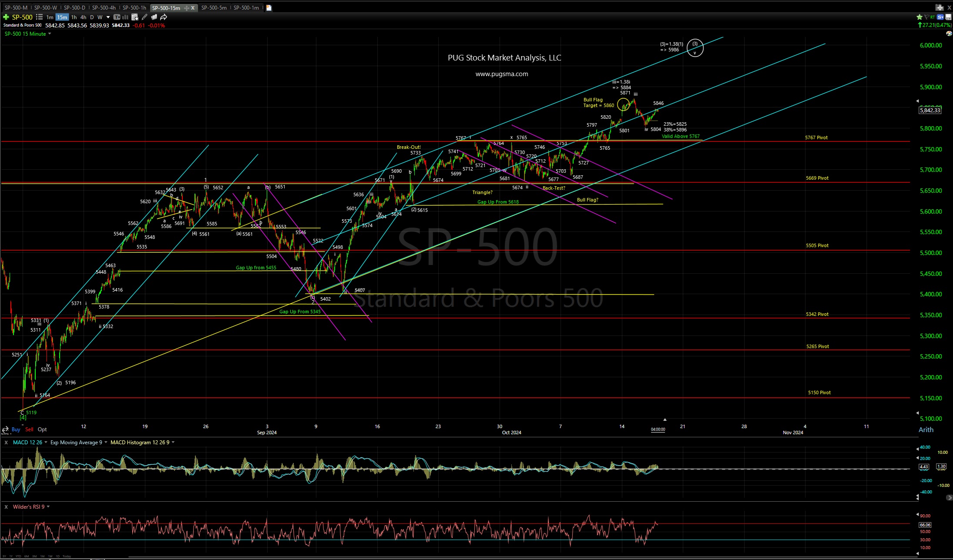
Task: Share the chart via the forward arrow icon
Action: pos(163,17)
